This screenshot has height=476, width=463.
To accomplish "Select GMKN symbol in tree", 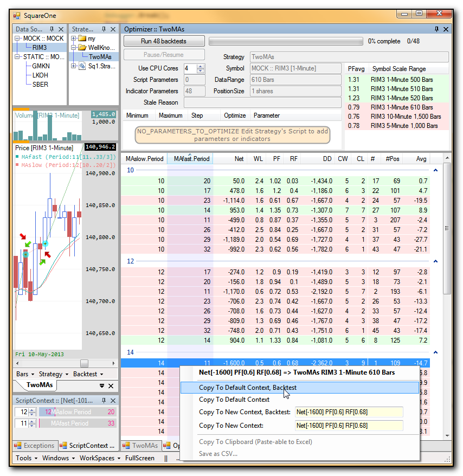I will (x=41, y=66).
